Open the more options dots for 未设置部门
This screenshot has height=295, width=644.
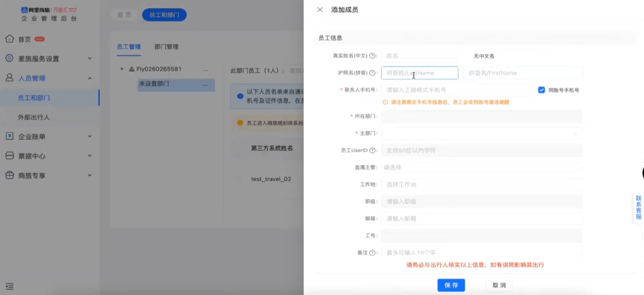(x=205, y=84)
